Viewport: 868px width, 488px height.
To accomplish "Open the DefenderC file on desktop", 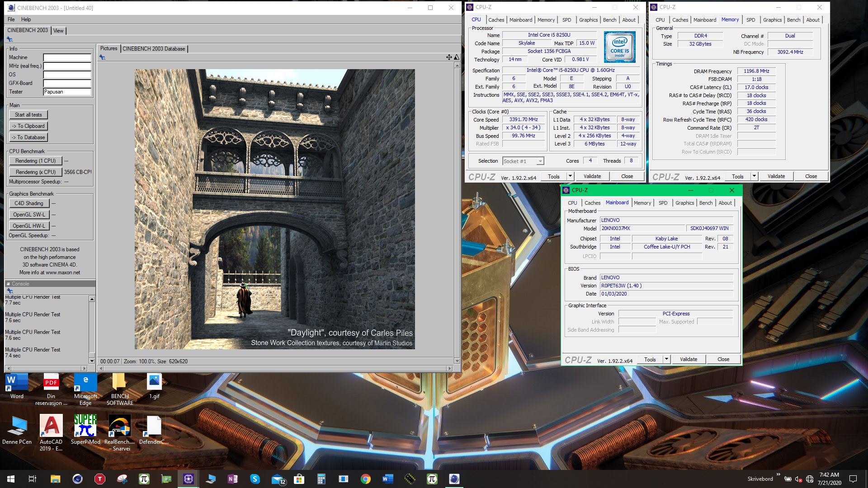I will 154,430.
